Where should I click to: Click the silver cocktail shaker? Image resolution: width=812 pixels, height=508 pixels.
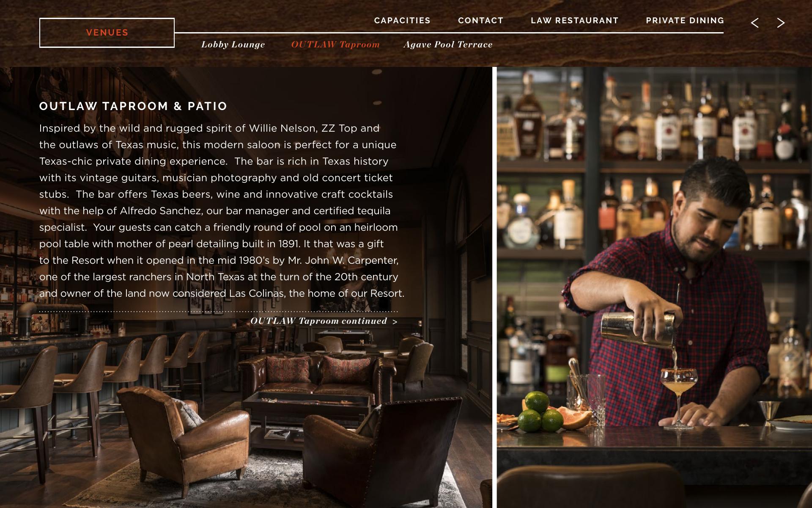point(638,329)
